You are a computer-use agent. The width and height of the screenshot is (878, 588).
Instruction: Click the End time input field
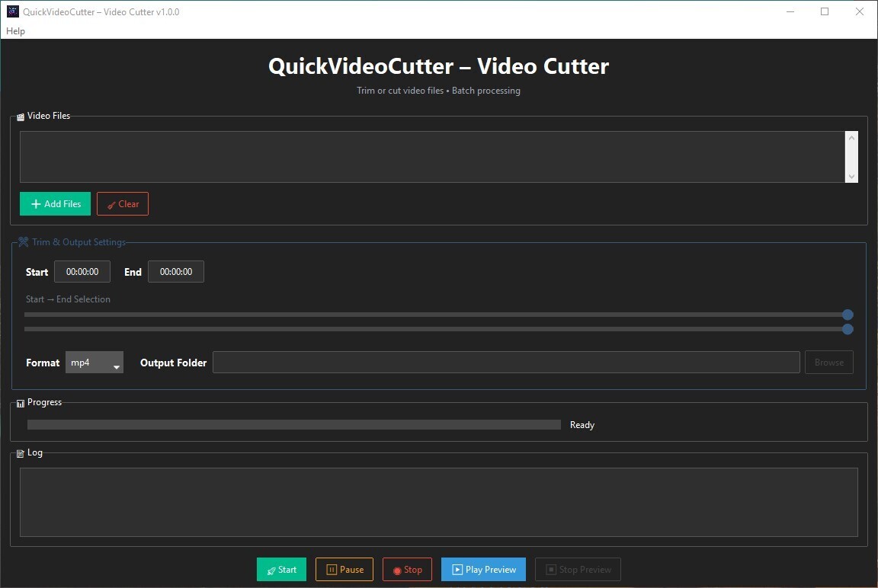click(176, 272)
